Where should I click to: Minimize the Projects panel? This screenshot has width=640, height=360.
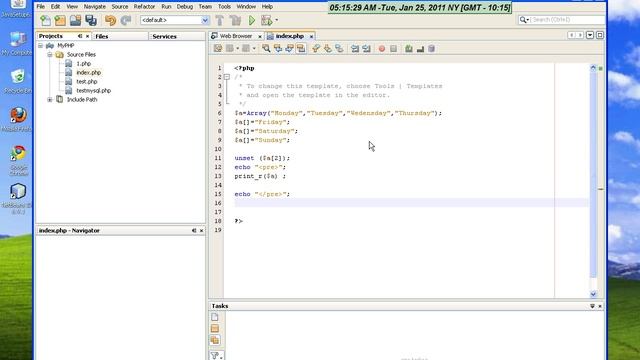(x=80, y=36)
